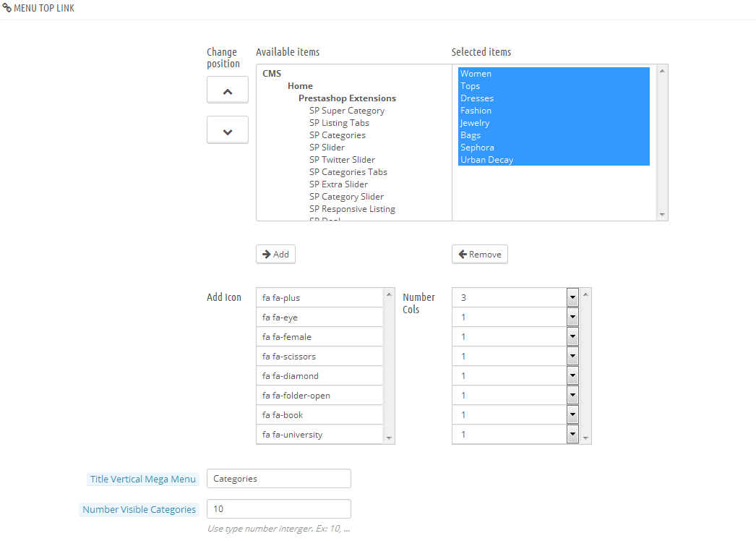Screen dimensions: 756x541
Task: Click Add Icon list scrollbar up arrow
Action: pos(389,294)
